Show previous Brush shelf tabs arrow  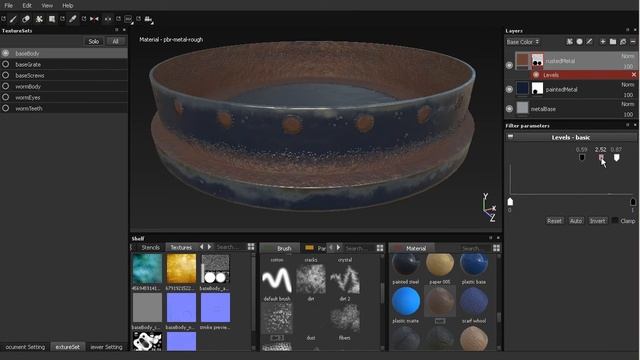click(x=331, y=248)
